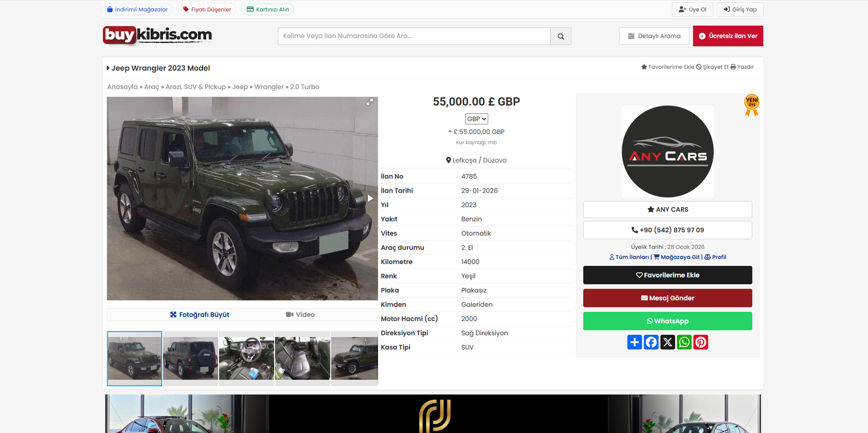Viewport: 868px width, 433px height.
Task: Share listing on Facebook
Action: [651, 342]
